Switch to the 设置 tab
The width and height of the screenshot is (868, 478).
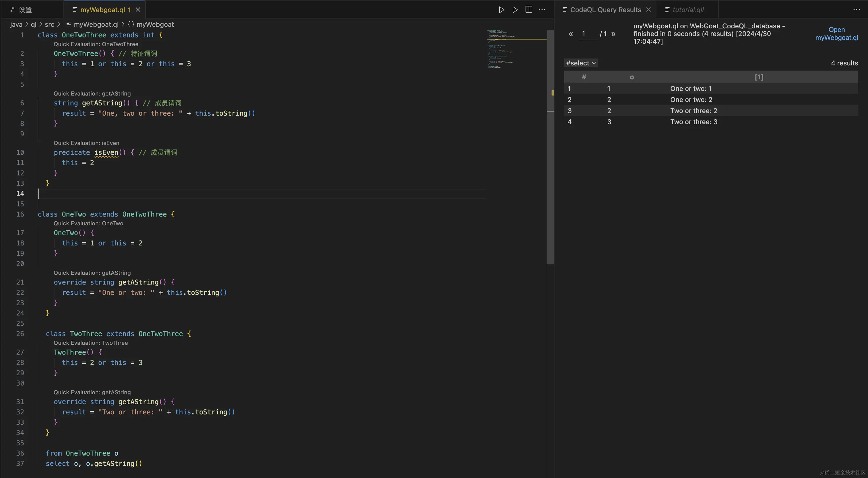(21, 10)
